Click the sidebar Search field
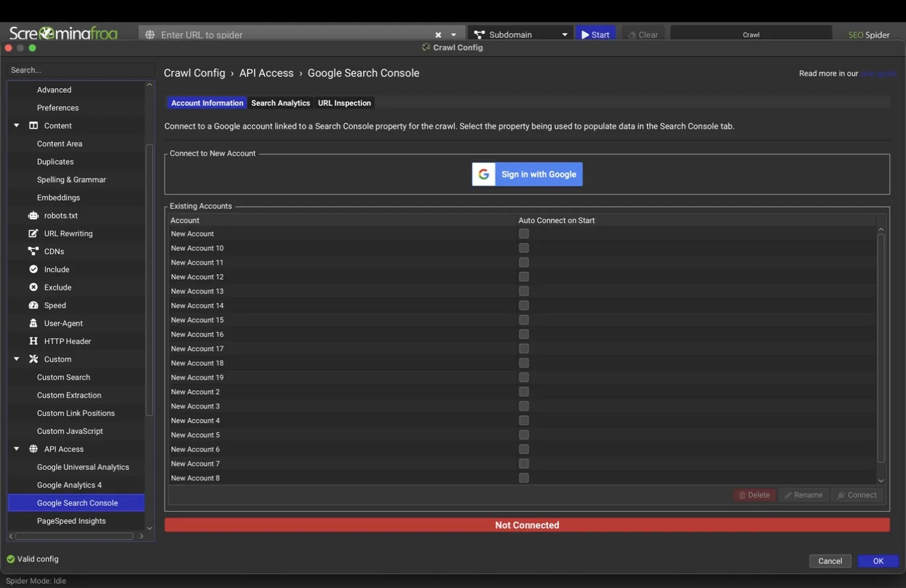This screenshot has height=588, width=906. click(x=81, y=70)
